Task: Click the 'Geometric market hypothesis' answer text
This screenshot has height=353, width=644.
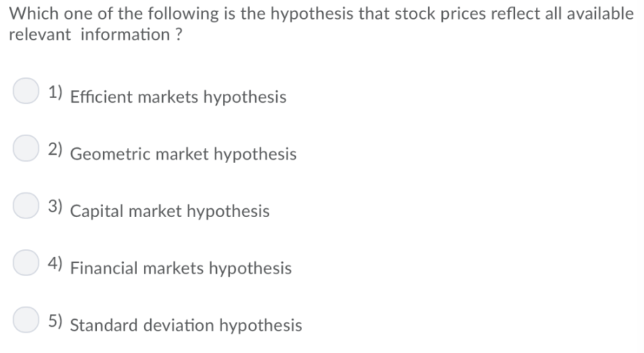Action: click(x=183, y=154)
